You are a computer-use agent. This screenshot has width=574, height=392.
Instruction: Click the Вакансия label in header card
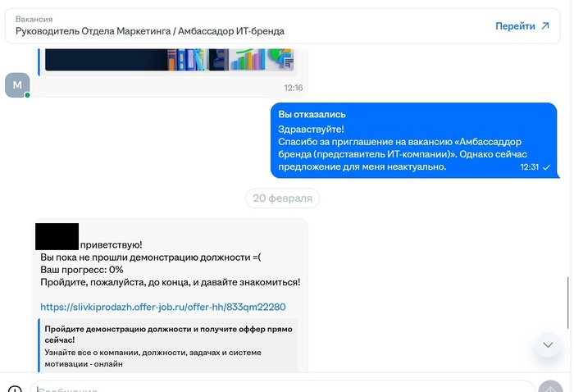34,19
